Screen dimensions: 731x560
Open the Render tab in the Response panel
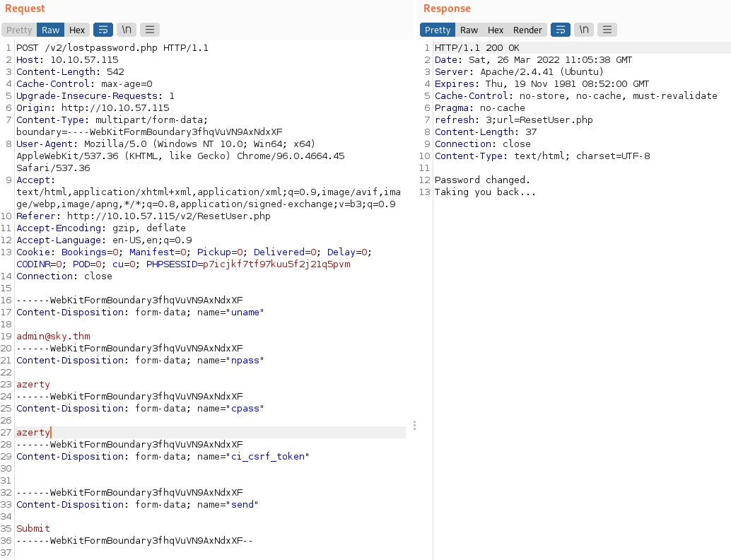coord(527,30)
